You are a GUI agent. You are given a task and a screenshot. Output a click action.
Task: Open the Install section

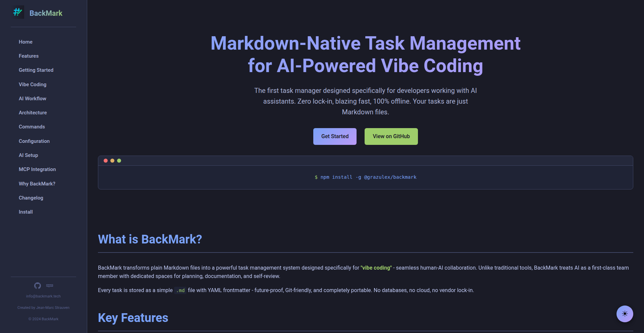[x=25, y=212]
